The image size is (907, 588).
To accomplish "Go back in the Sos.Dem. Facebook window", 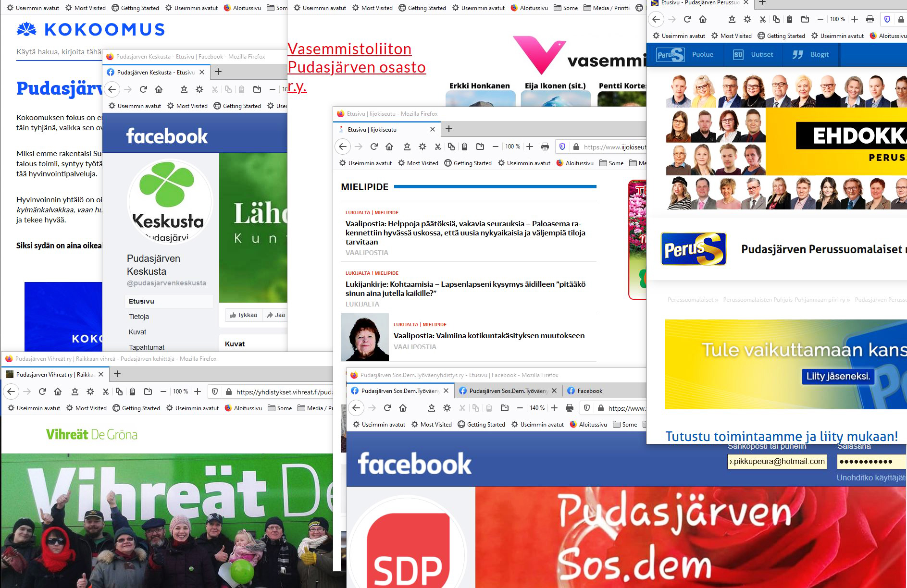I will click(356, 408).
